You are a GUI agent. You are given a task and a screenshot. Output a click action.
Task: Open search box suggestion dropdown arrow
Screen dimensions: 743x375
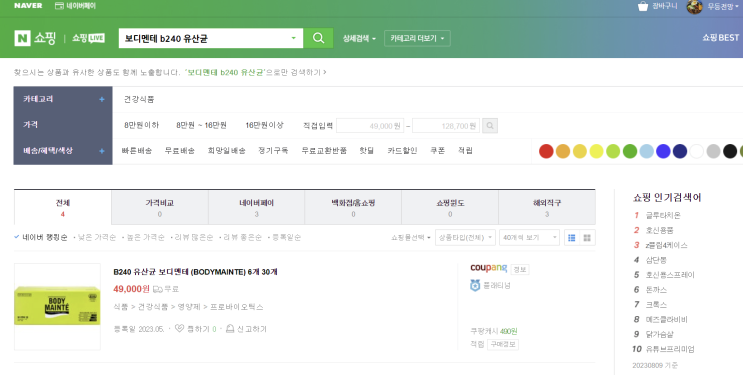tap(293, 38)
